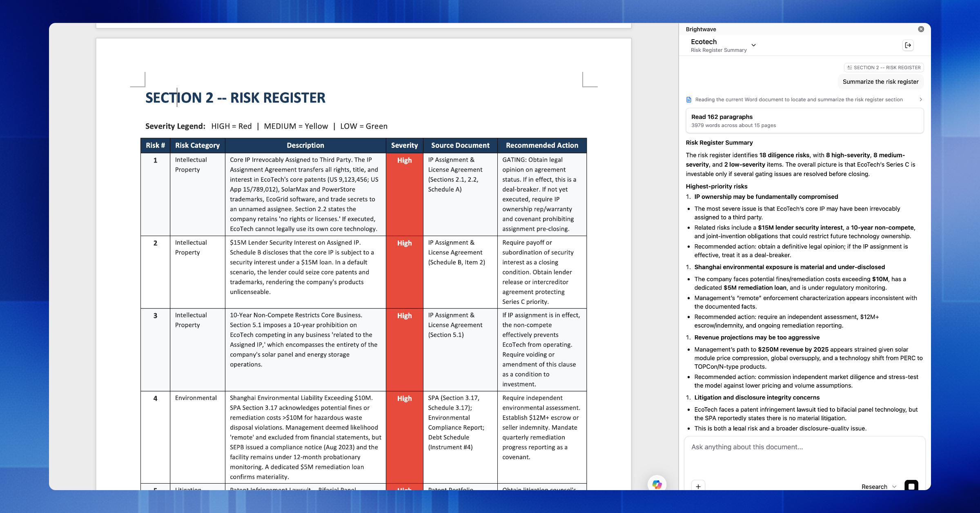Image resolution: width=980 pixels, height=513 pixels.
Task: Click the Recommended Action column header
Action: pos(542,145)
